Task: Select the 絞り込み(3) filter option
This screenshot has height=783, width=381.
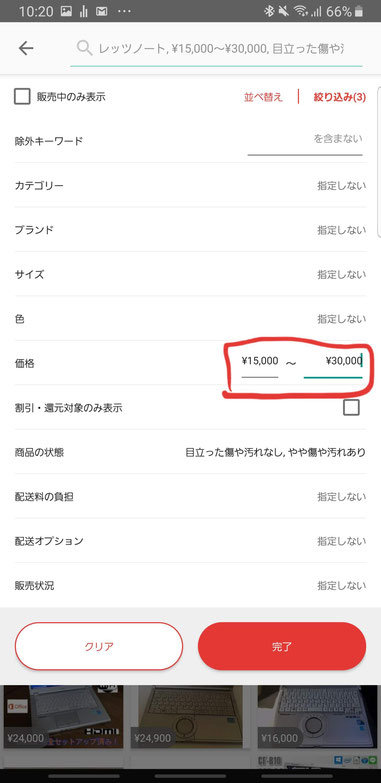Action: click(x=340, y=97)
